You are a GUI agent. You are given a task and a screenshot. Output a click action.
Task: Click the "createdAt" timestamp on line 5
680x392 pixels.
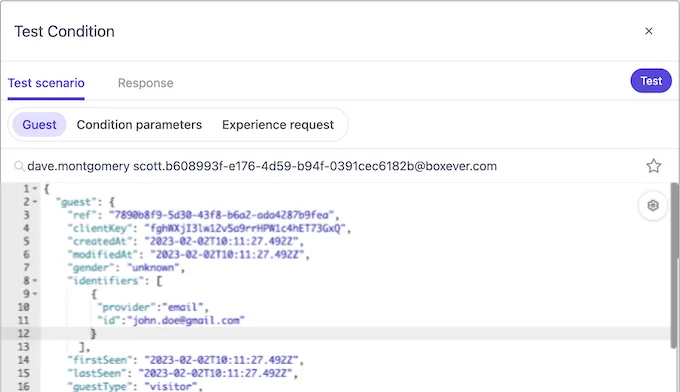tap(221, 242)
